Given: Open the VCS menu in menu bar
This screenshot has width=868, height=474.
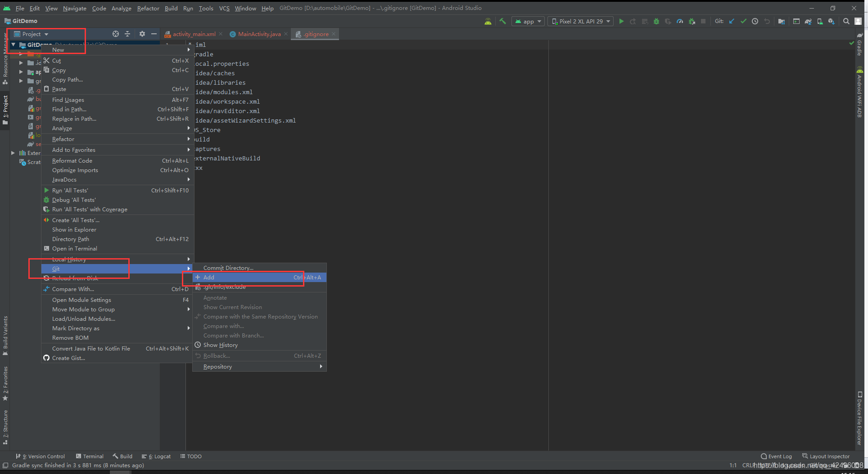Looking at the screenshot, I should click(x=224, y=8).
